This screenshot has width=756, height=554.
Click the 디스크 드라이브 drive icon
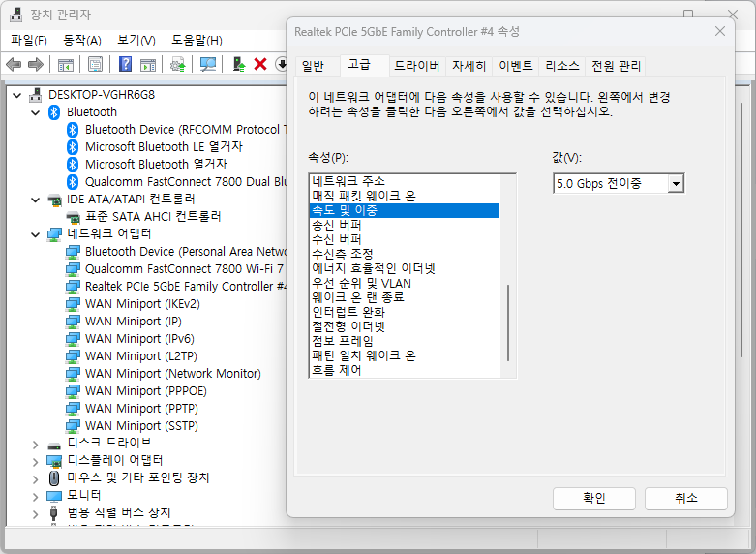click(x=54, y=445)
